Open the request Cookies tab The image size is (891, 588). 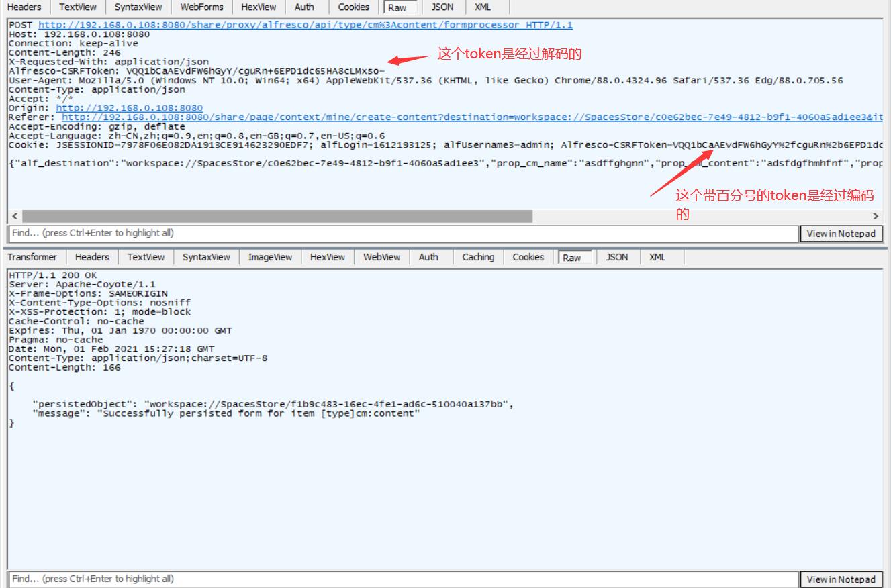(354, 7)
